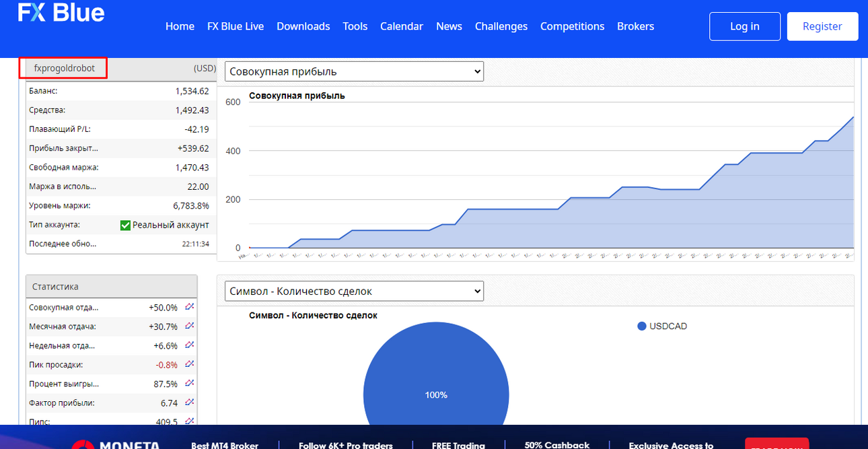Click the FREE Trading banner text
The width and height of the screenshot is (868, 449).
[458, 445]
